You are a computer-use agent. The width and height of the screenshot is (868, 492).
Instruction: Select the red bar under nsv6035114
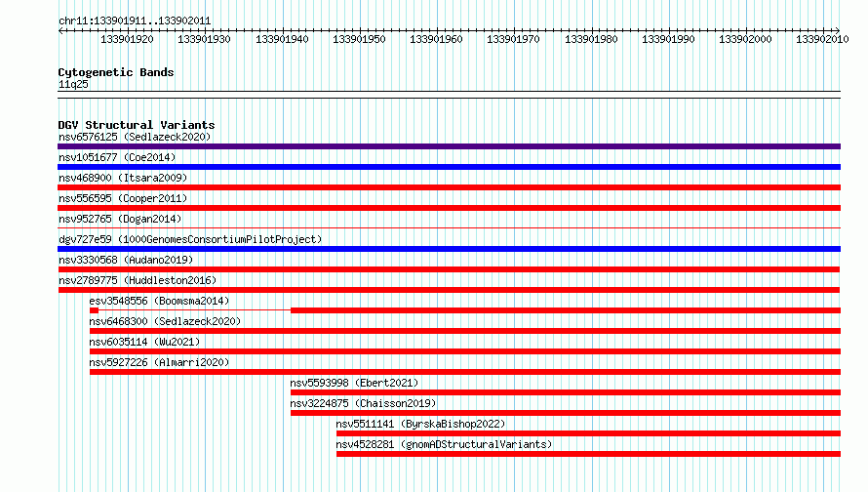click(465, 351)
